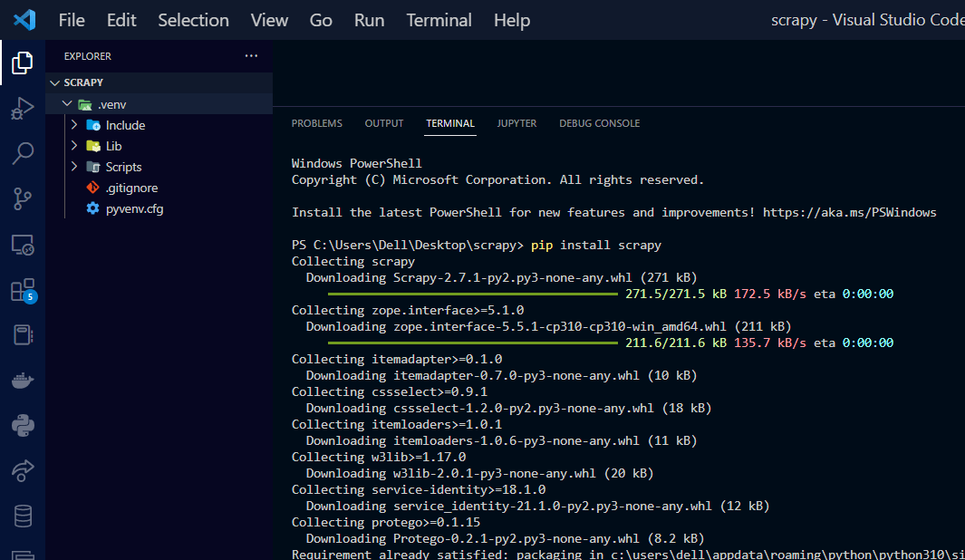This screenshot has width=965, height=560.
Task: Switch to the OUTPUT panel tab
Action: tap(384, 124)
